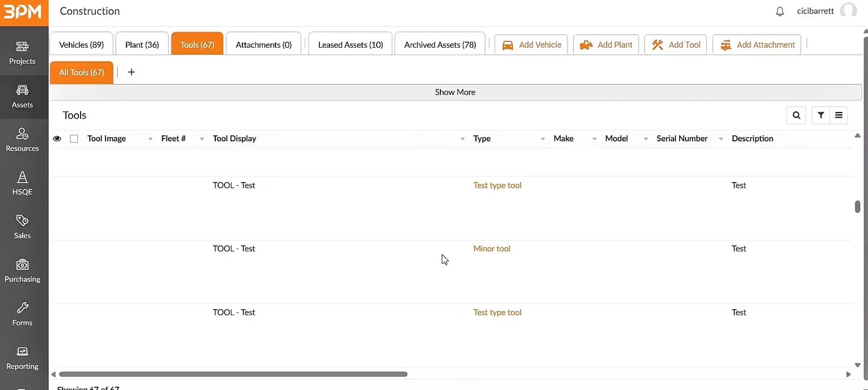Click the notification bell icon
The height and width of the screenshot is (390, 868).
780,11
